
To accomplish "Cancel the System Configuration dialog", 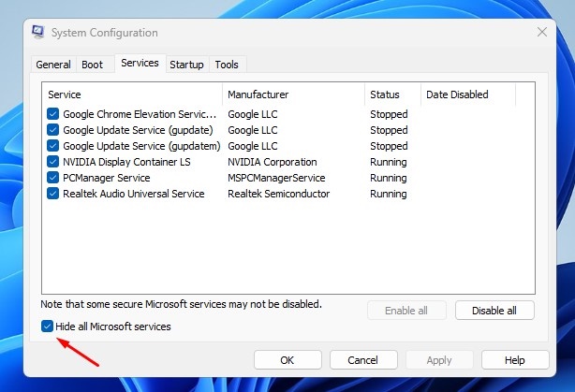I will click(361, 359).
